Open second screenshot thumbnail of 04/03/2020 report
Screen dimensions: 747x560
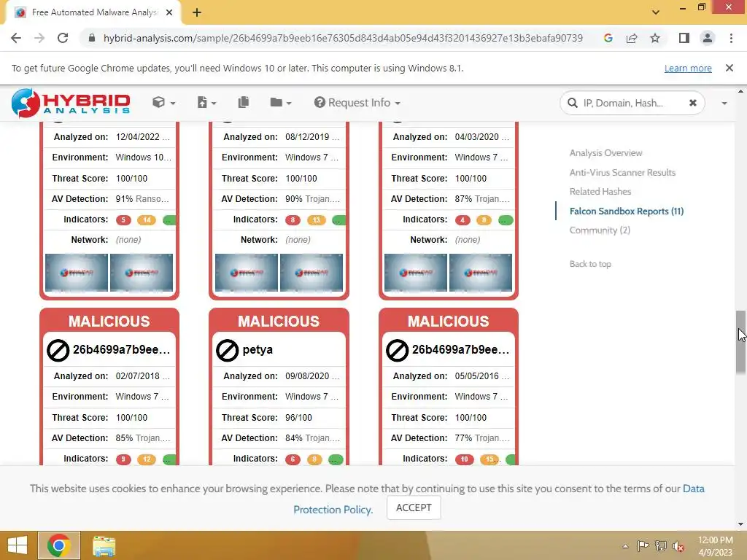pos(481,273)
